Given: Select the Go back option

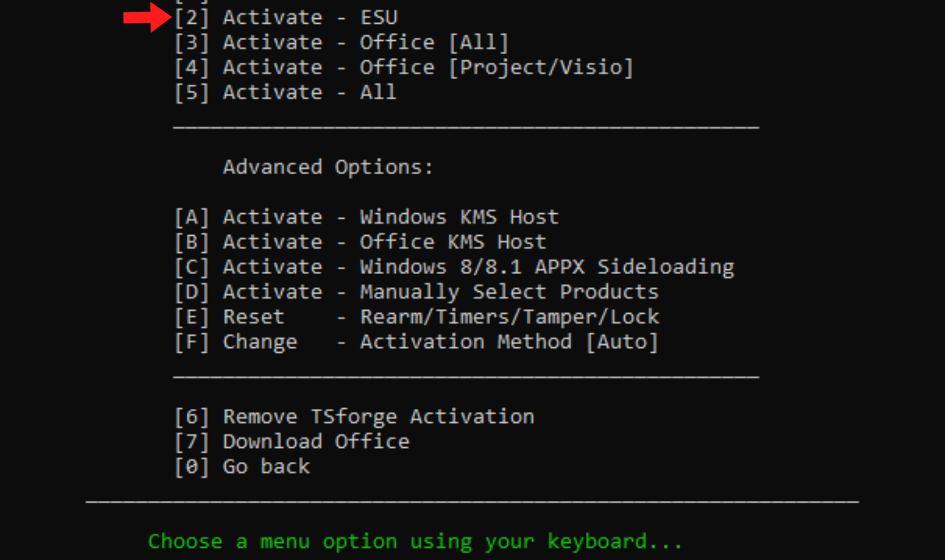Looking at the screenshot, I should click(x=242, y=467).
